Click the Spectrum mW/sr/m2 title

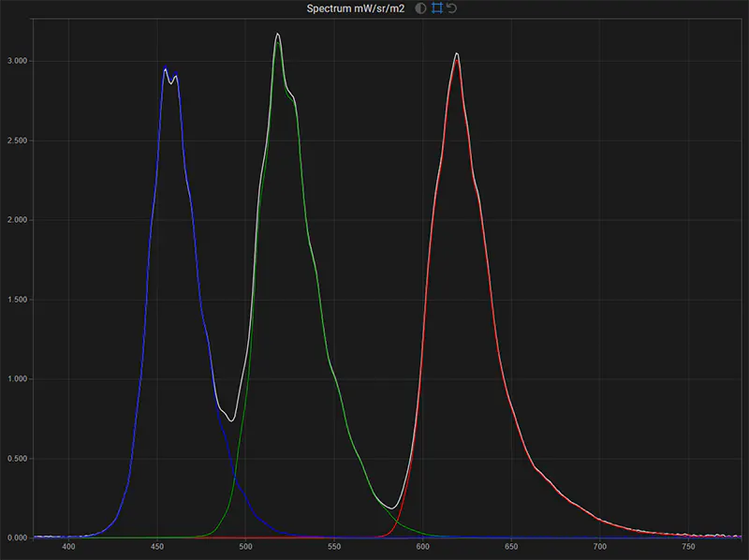click(356, 9)
